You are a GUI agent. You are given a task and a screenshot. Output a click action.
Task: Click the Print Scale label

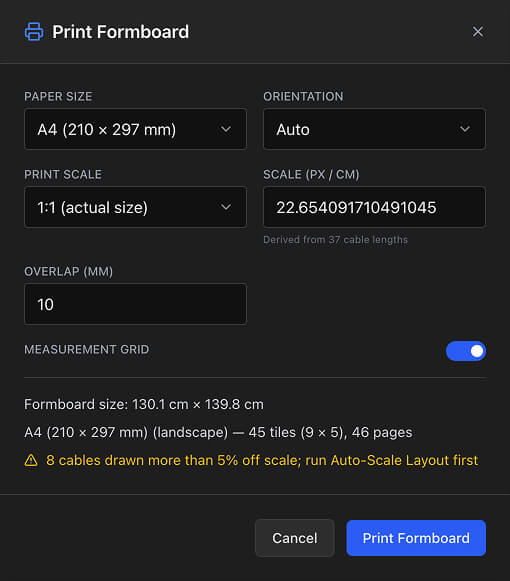point(63,175)
